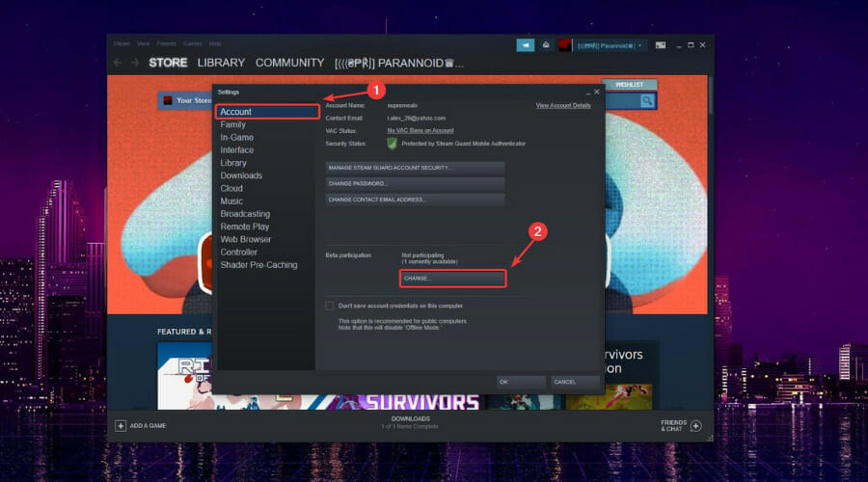Open the Games menu

click(192, 43)
